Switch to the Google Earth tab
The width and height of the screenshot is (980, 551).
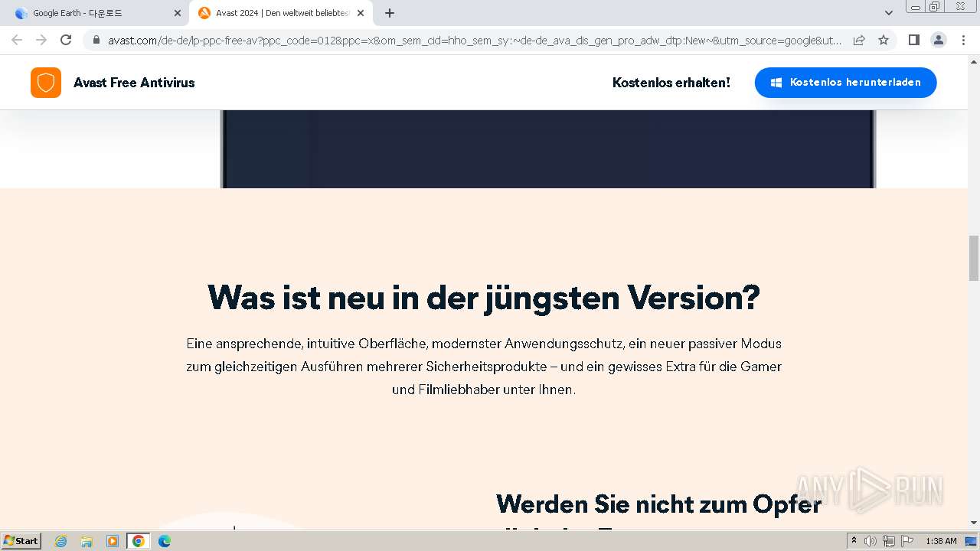click(95, 13)
